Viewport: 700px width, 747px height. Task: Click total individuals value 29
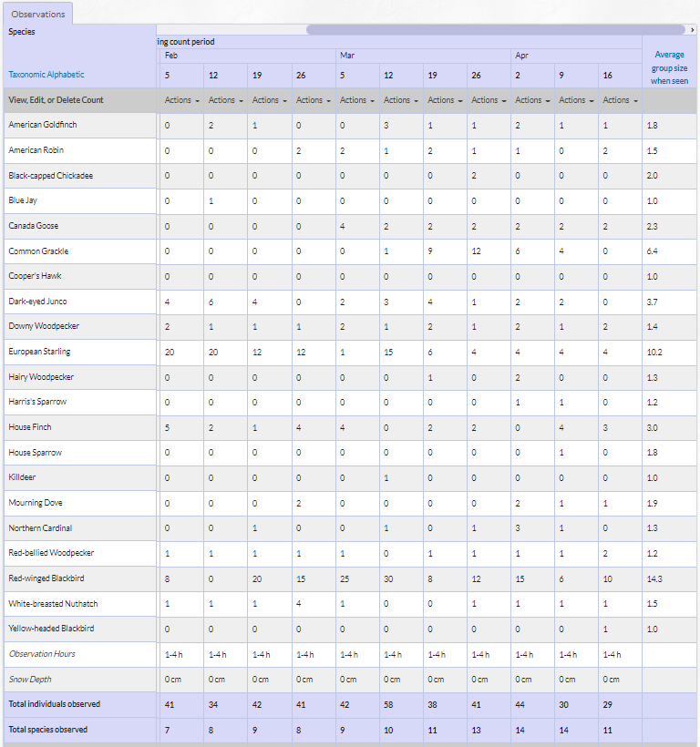[x=608, y=704]
